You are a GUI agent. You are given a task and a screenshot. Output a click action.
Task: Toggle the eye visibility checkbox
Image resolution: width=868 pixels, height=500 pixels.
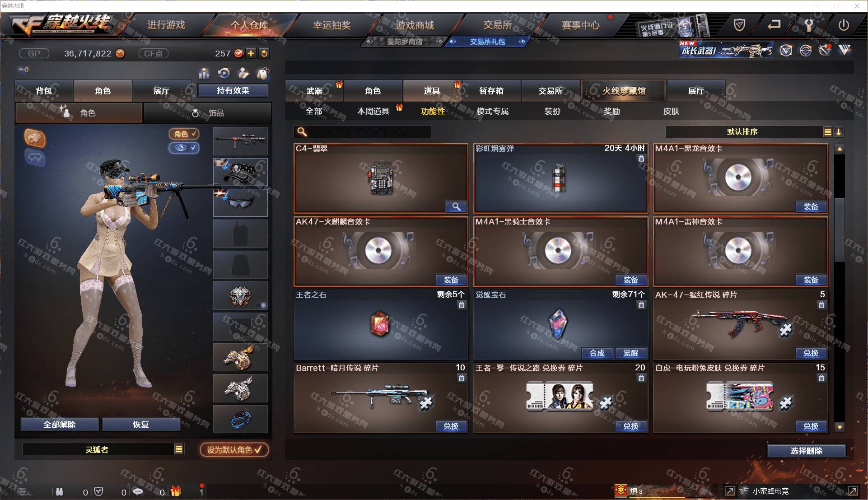coord(184,148)
